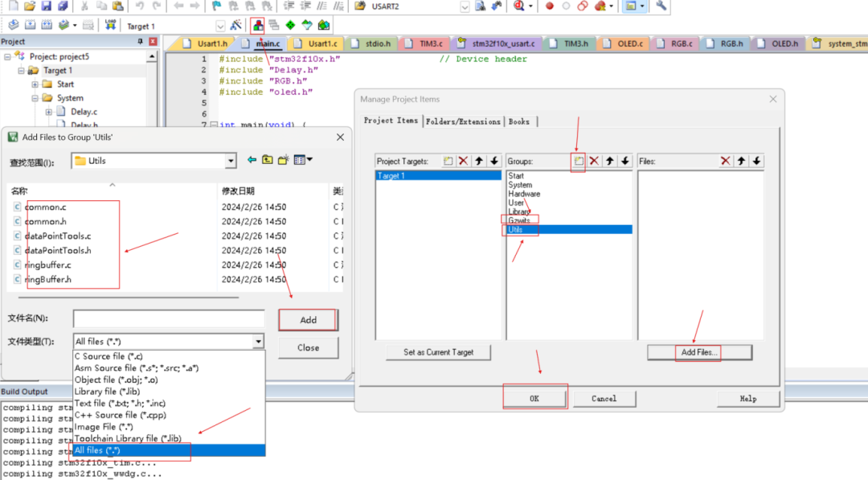Click the Paste clipboard icon
The width and height of the screenshot is (868, 480).
[118, 6]
